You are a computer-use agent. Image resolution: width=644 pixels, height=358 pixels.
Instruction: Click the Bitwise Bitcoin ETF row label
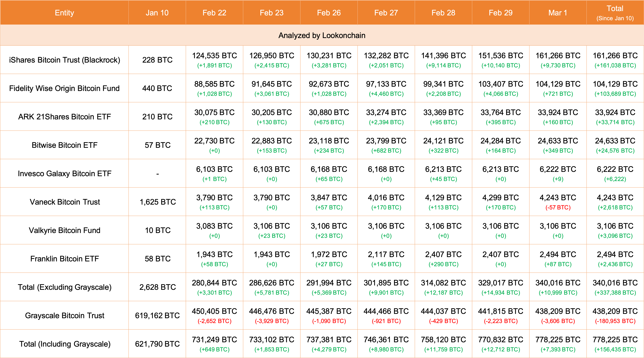(64, 145)
